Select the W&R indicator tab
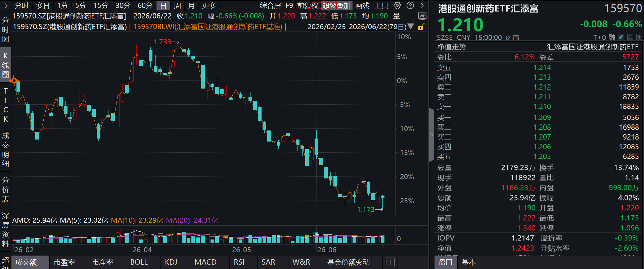The height and width of the screenshot is (269, 644). coord(301,262)
